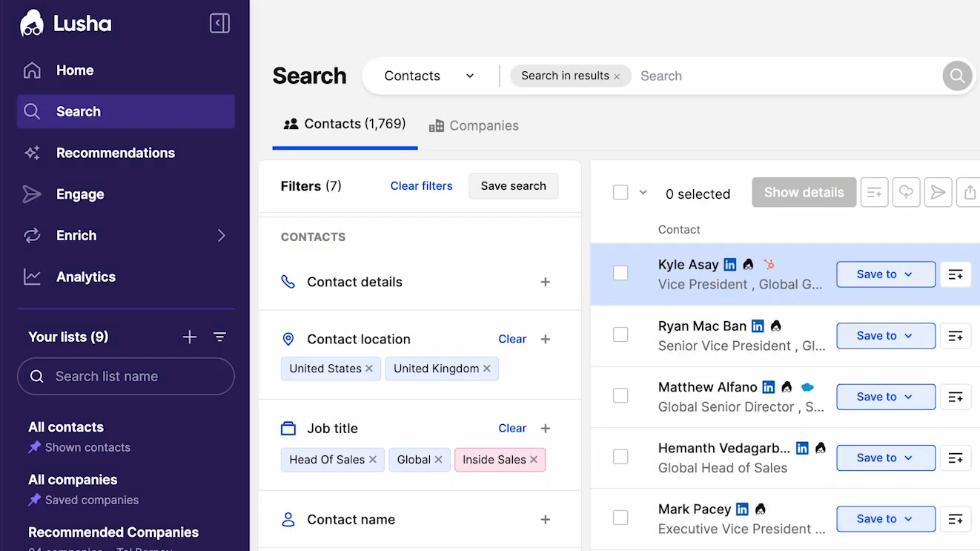Image resolution: width=980 pixels, height=551 pixels.
Task: Remove United Kingdom location chip
Action: pos(487,369)
